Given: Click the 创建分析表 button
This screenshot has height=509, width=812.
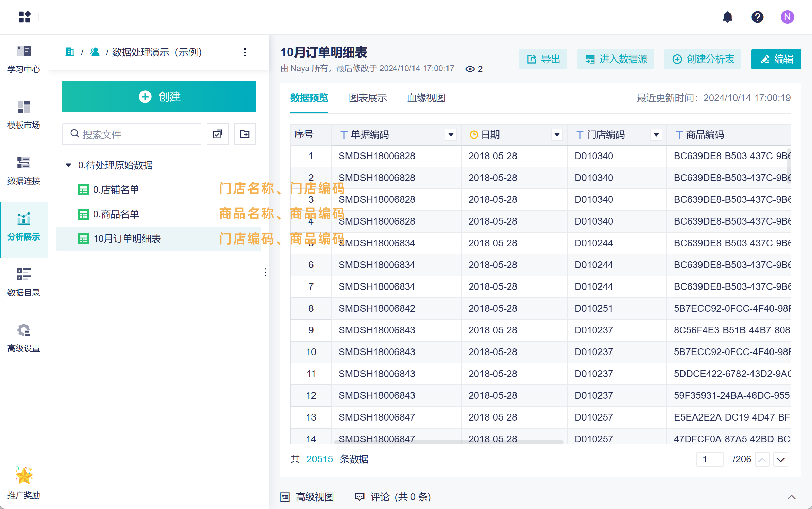Looking at the screenshot, I should click(703, 59).
